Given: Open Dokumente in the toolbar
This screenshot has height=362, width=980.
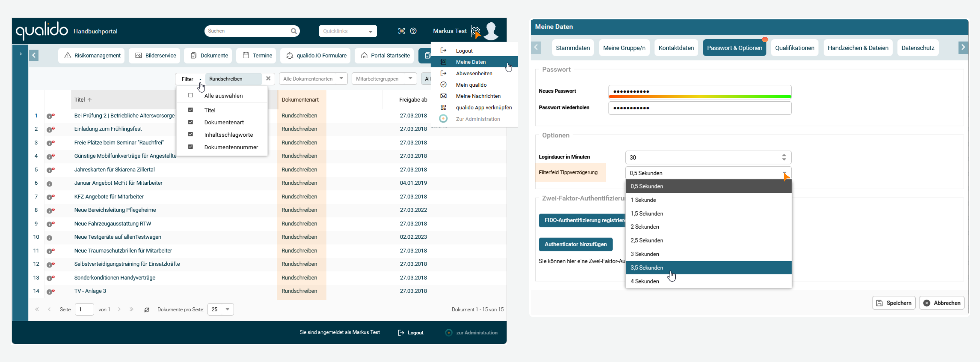Looking at the screenshot, I should 208,56.
